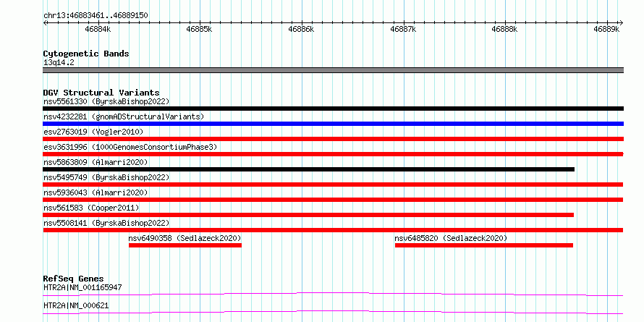Open variant label nsv5561330 (ByrskaBishop2022)

coord(106,101)
